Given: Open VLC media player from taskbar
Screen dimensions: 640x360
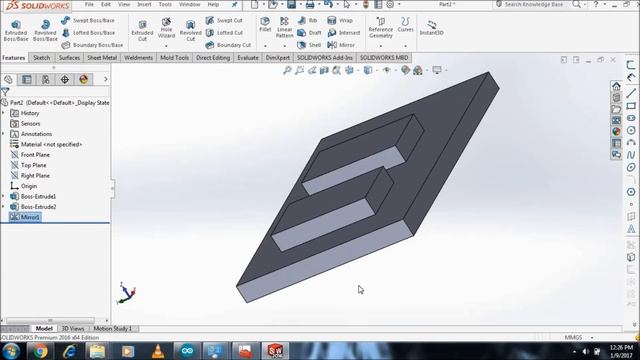Looking at the screenshot, I should click(158, 351).
